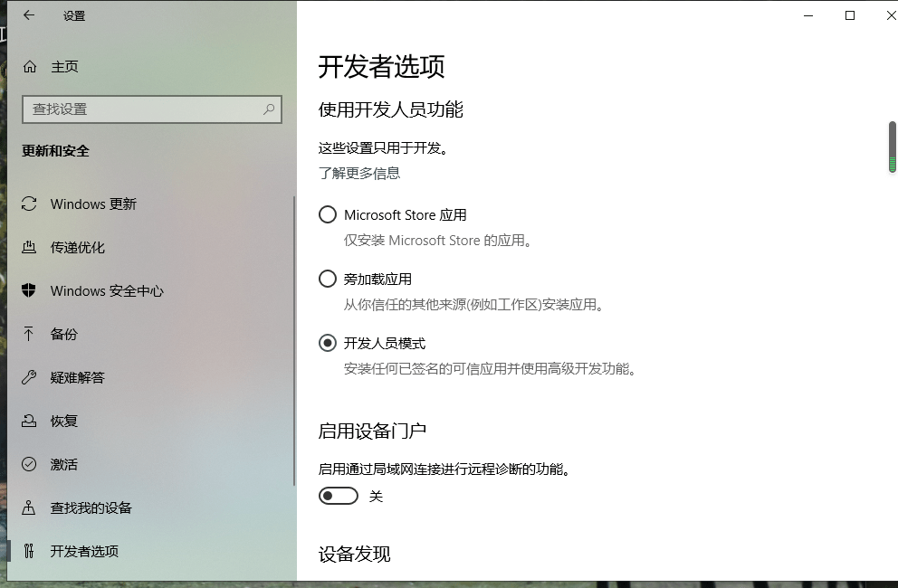
Task: Click the main page vertical scrollbar thumb
Action: pos(892,147)
